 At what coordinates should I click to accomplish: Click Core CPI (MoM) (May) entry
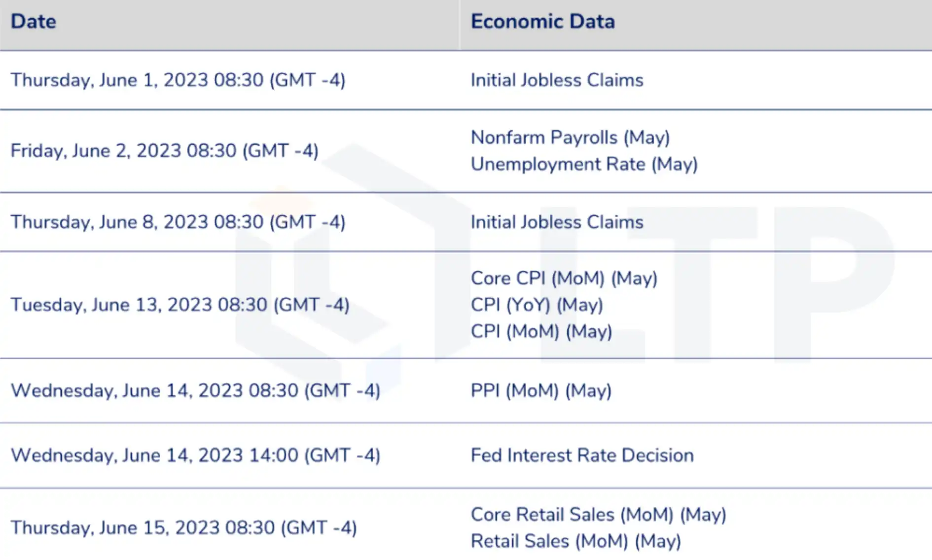564,279
